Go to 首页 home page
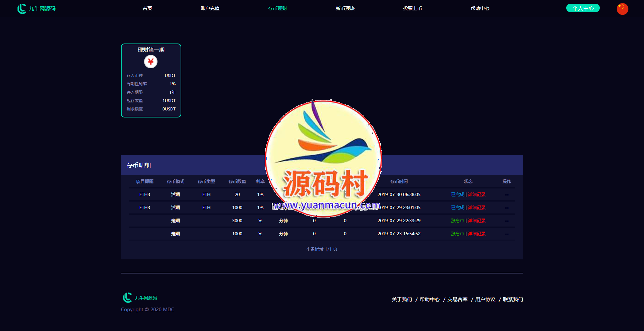The height and width of the screenshot is (331, 644). (x=147, y=8)
